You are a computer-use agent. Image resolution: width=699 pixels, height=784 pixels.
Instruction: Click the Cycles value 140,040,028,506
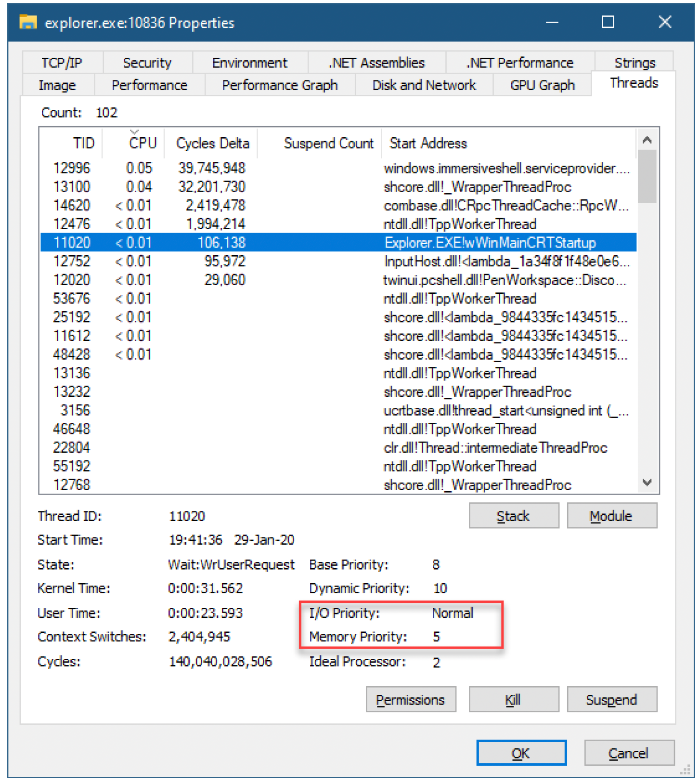220,662
